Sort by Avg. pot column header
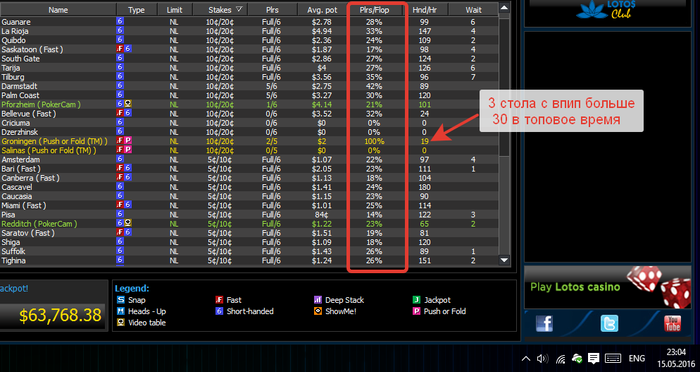Screen dimensions: 700x372 tap(322, 10)
